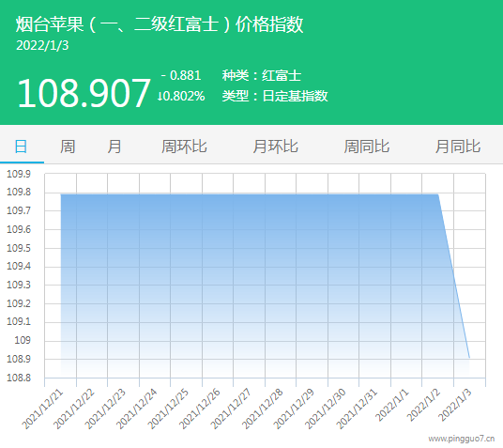Click the 108.907 index value
Viewport: 503px width, 448px height.
click(x=84, y=94)
